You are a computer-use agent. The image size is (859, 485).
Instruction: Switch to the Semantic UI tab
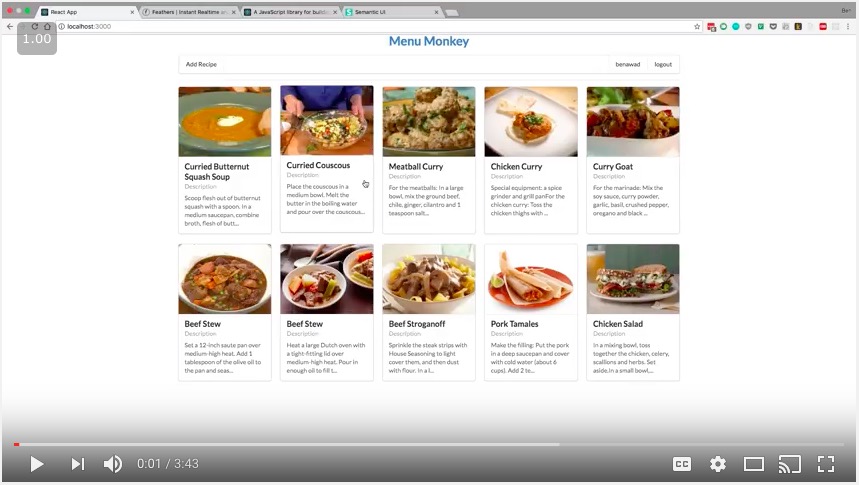[x=392, y=12]
